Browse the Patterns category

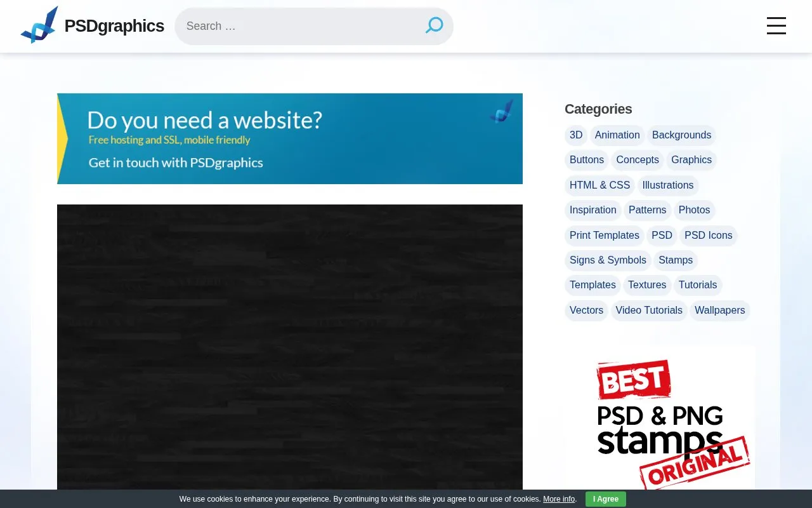coord(647,210)
